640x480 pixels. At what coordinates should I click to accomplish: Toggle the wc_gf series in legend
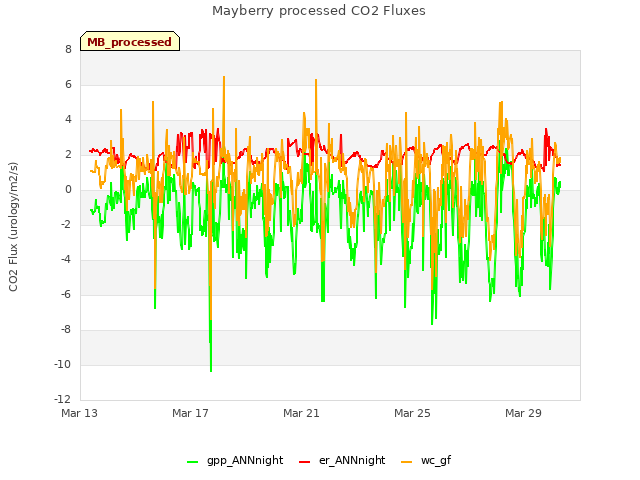(426, 460)
